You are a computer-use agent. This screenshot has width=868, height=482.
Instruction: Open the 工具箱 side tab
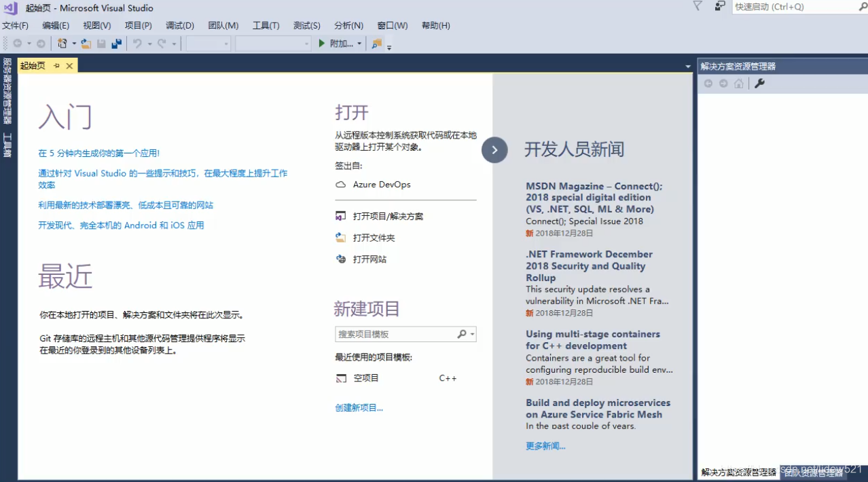7,145
